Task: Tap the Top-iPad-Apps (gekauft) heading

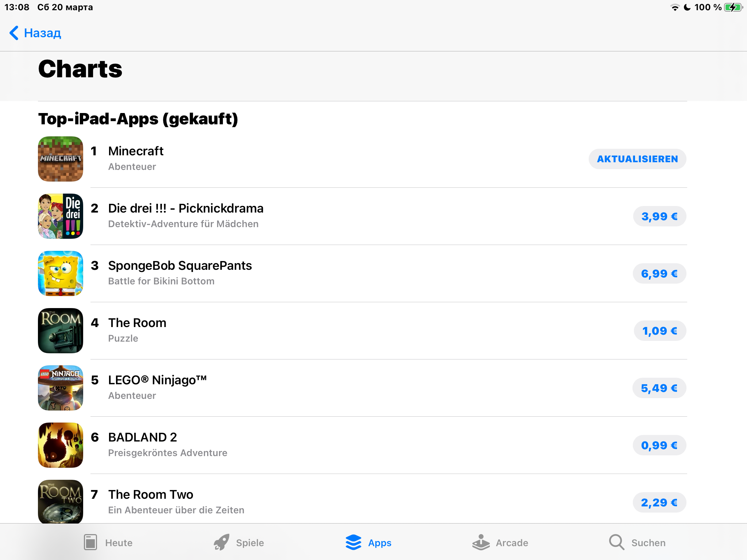Action: pos(138,119)
